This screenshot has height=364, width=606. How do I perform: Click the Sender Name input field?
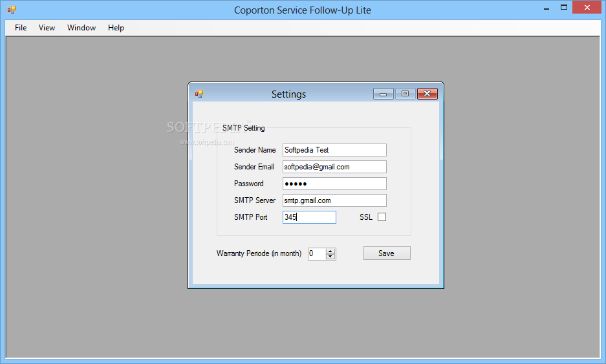[334, 150]
